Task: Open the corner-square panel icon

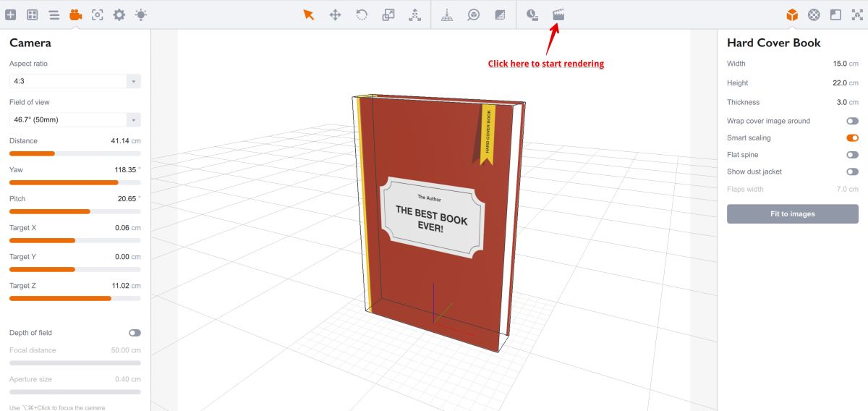Action: (x=835, y=14)
